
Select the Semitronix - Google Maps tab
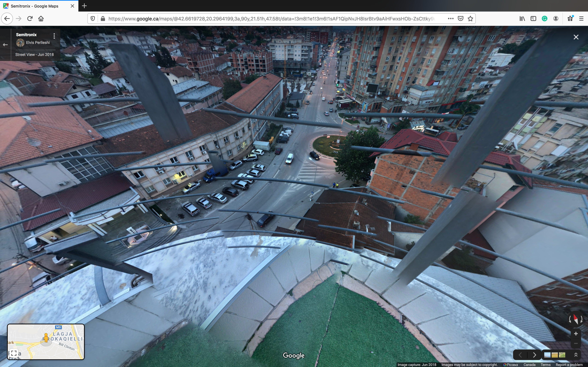[x=34, y=6]
